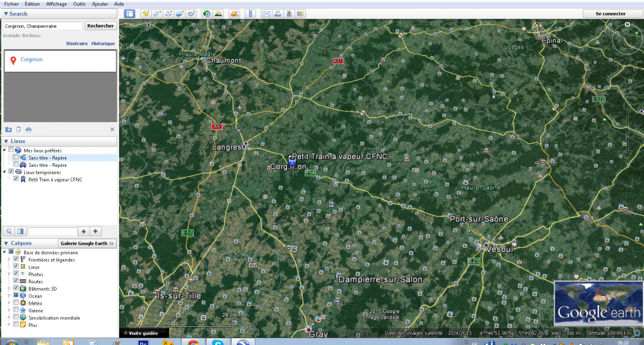
Task: Uncheck the Routes layer
Action: point(16,281)
